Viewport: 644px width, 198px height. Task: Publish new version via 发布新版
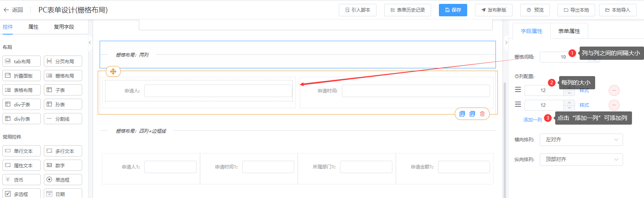[494, 10]
